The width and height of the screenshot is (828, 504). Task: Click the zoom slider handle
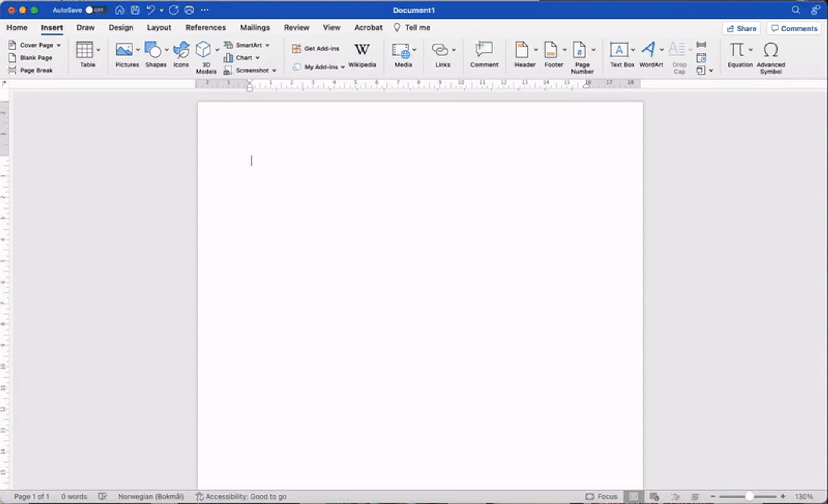[750, 496]
